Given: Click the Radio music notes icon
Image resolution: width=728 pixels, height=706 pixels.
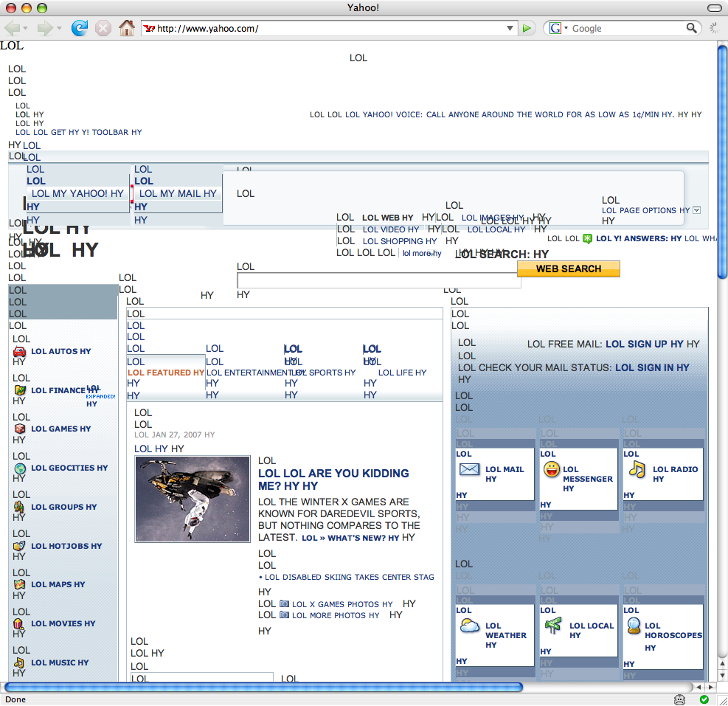Looking at the screenshot, I should (x=637, y=470).
